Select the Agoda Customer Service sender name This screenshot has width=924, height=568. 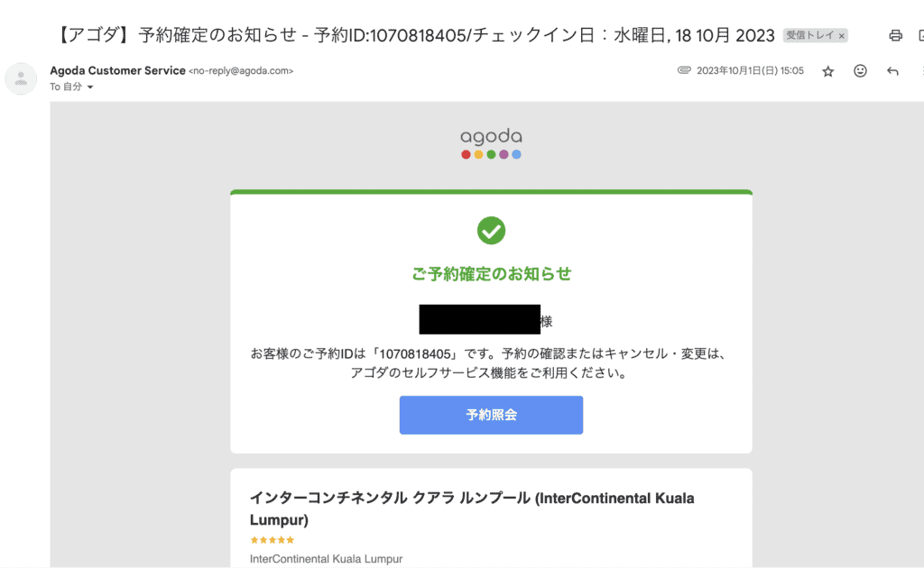117,69
